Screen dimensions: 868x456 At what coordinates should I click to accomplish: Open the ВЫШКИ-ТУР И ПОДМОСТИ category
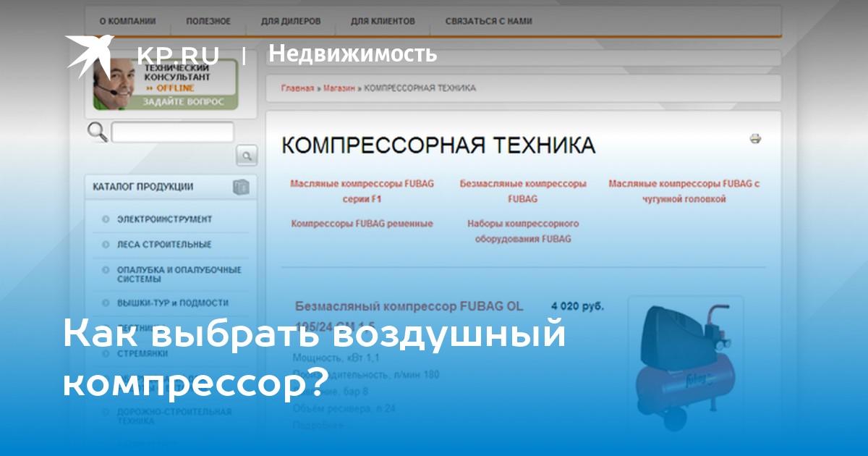[172, 303]
